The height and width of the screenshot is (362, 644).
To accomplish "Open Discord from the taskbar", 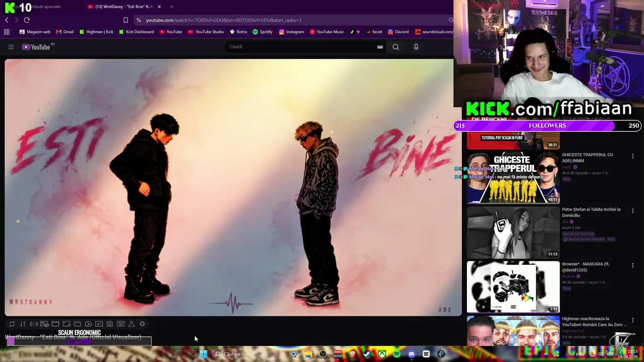I will pyautogui.click(x=412, y=354).
